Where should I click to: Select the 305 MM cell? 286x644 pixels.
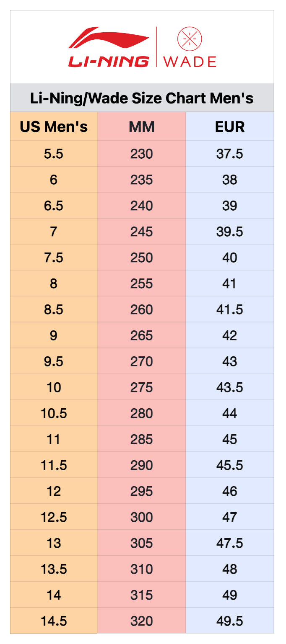[x=142, y=543]
